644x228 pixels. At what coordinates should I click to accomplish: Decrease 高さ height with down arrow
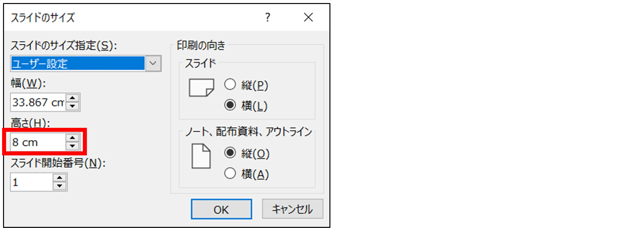pos(72,146)
